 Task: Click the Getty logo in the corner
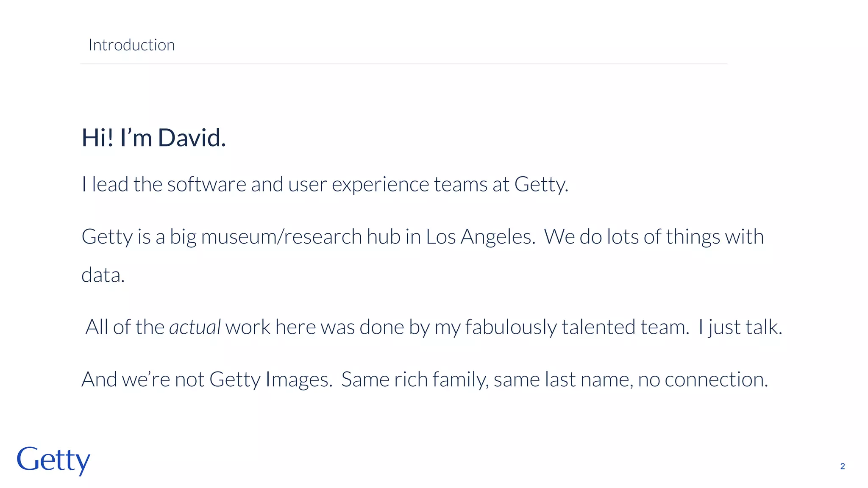(x=53, y=460)
